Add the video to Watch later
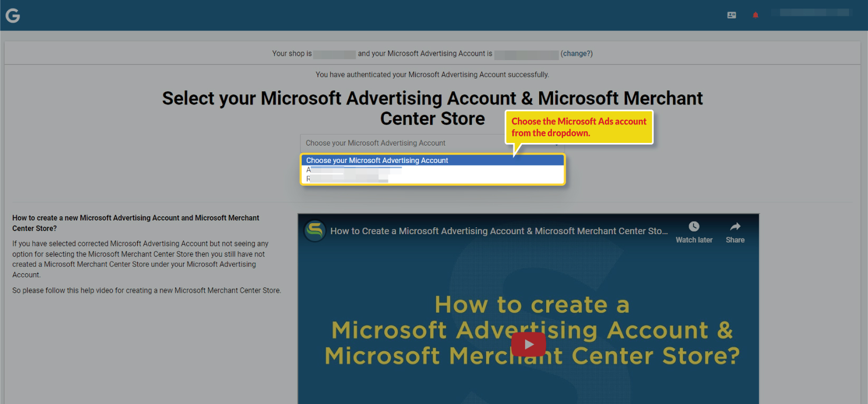Image resolution: width=868 pixels, height=404 pixels. 694,232
